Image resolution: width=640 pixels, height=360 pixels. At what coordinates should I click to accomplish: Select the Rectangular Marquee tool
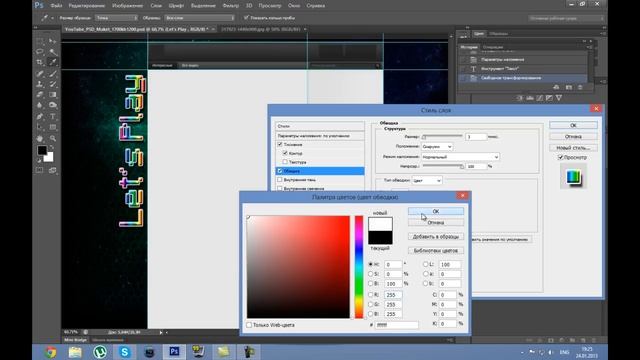[x=40, y=41]
